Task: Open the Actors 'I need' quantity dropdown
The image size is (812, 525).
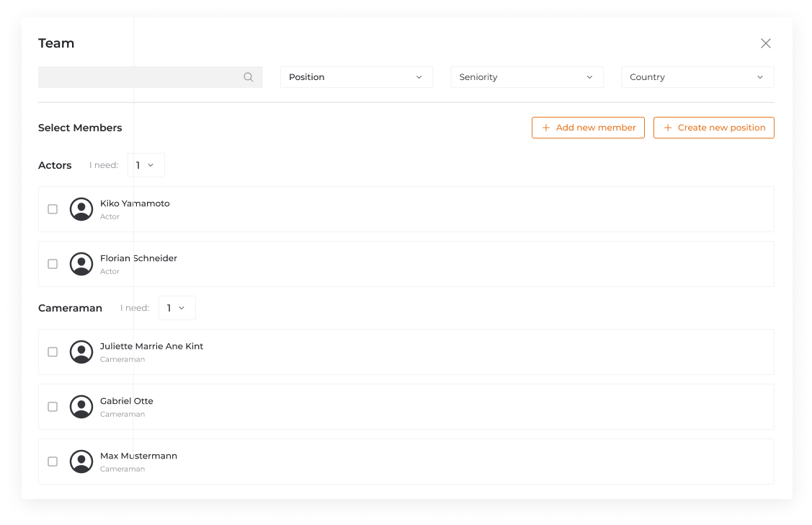Action: (146, 165)
